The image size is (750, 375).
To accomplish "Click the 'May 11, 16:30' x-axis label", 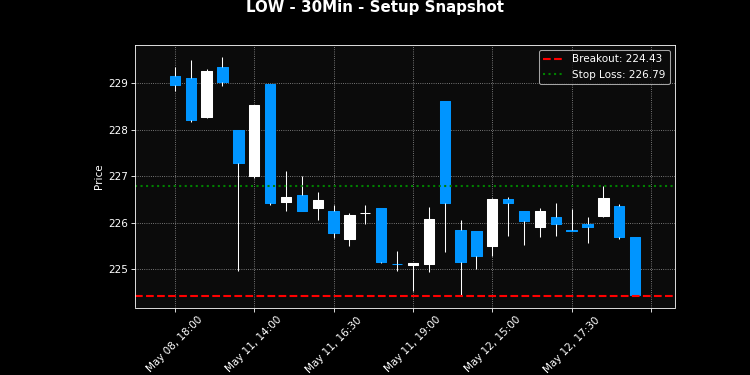I will (x=332, y=344).
